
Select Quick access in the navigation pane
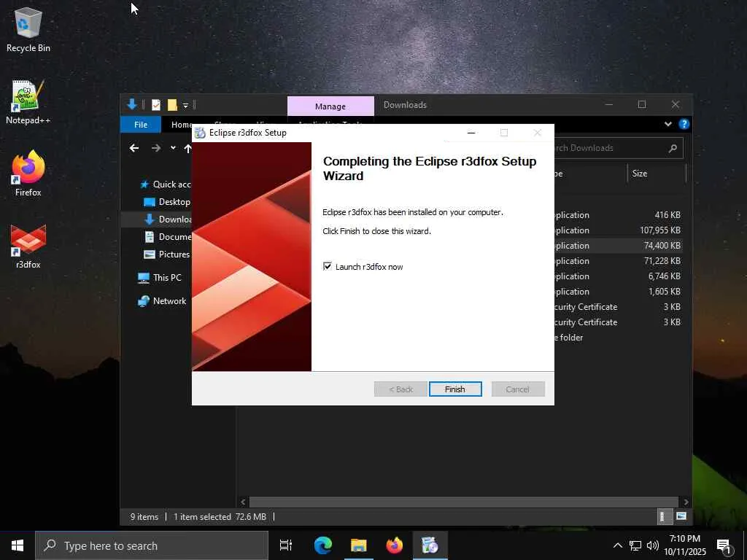(165, 184)
